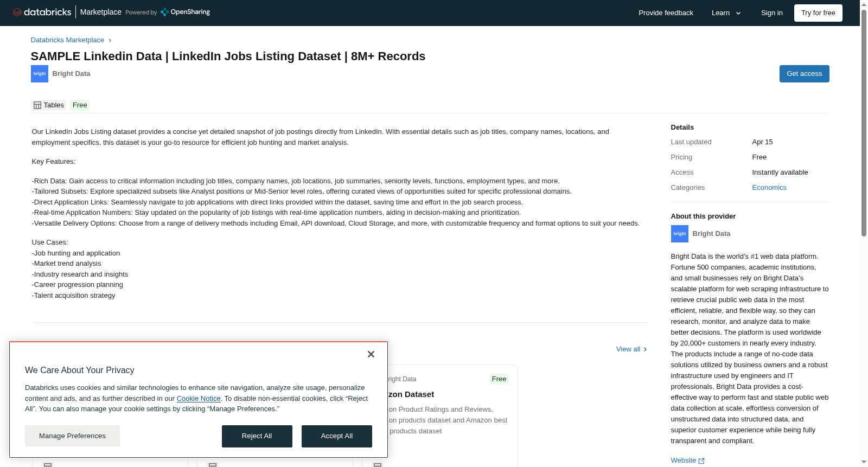
Task: Click the scrollbar down arrow
Action: (x=864, y=462)
